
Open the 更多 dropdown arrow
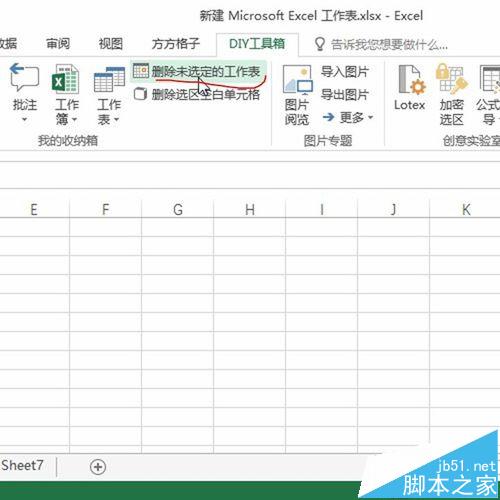click(370, 117)
